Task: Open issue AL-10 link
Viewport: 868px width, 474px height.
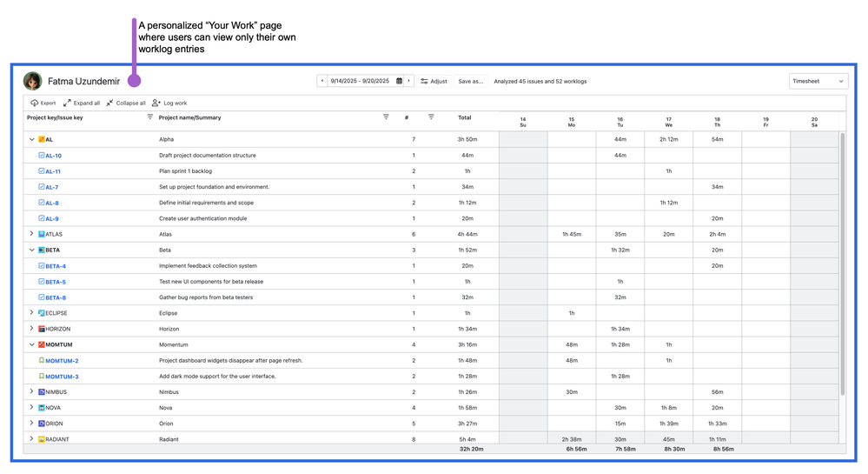Action: click(x=53, y=156)
